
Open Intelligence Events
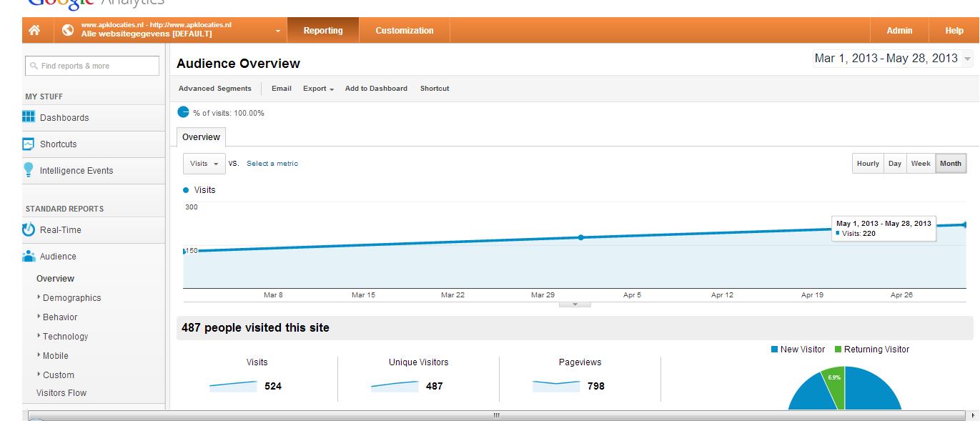point(76,171)
